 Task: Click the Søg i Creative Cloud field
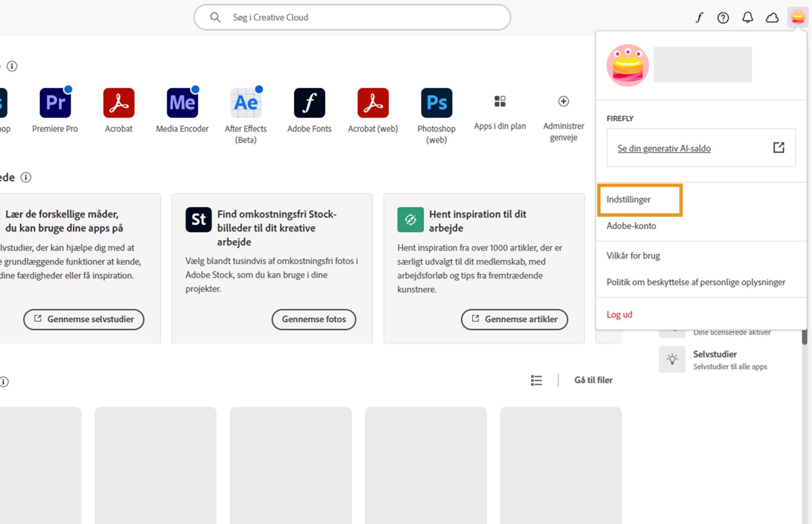point(352,17)
